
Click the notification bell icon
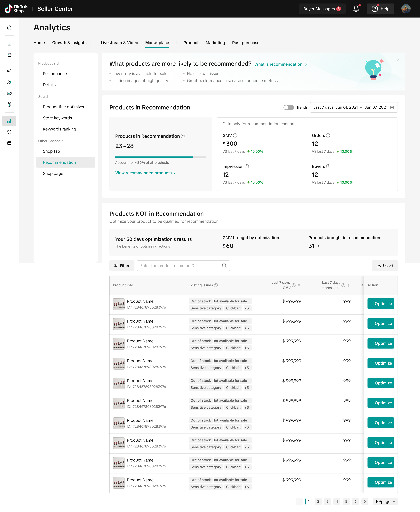[x=356, y=9]
